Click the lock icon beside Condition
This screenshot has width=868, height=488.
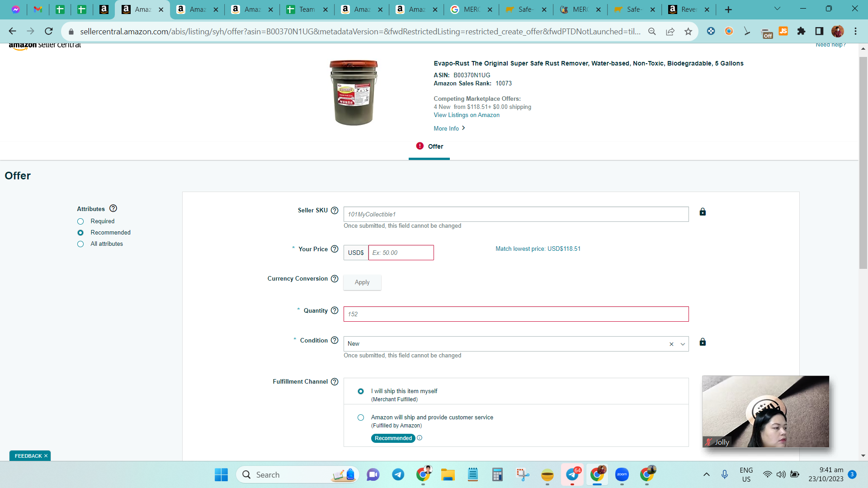coord(703,342)
